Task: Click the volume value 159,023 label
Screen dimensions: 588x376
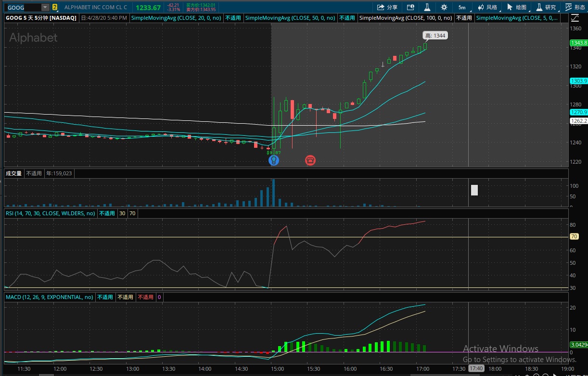Action: tap(59, 173)
